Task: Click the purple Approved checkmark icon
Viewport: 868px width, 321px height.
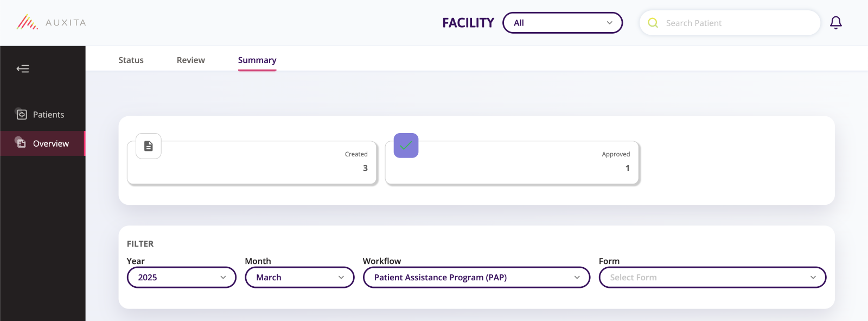Action: click(406, 146)
